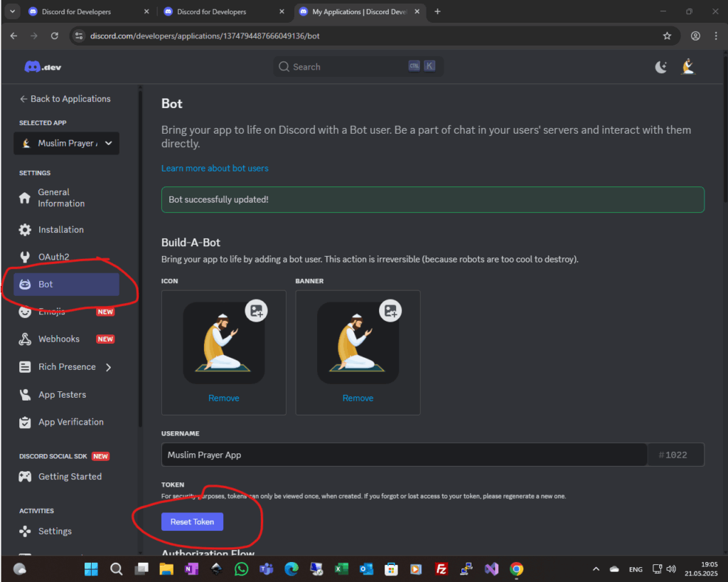Click the Discord .dev logo
728x582 pixels.
43,67
